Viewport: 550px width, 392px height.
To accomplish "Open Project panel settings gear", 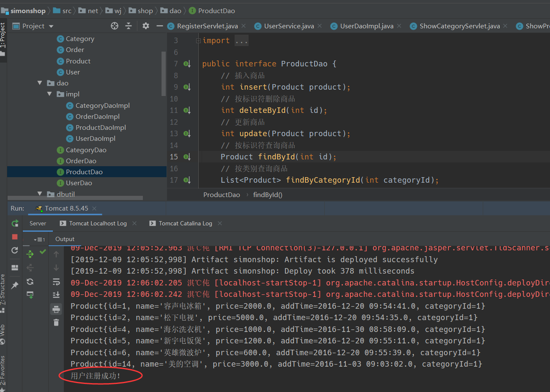I will [146, 26].
